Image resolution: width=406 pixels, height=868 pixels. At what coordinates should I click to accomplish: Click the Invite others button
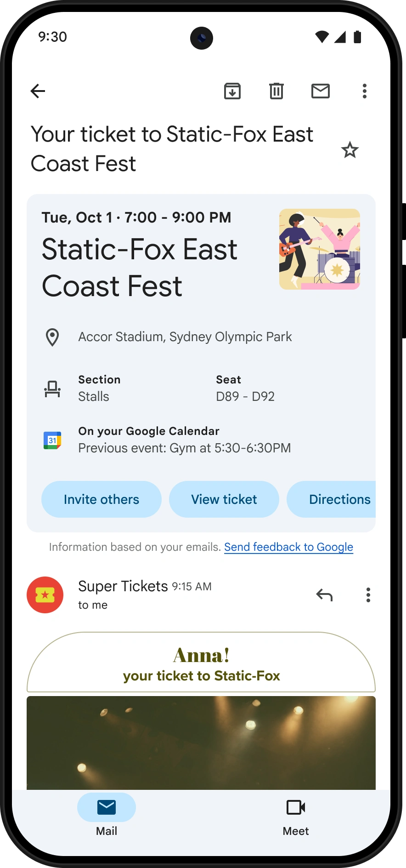click(101, 499)
